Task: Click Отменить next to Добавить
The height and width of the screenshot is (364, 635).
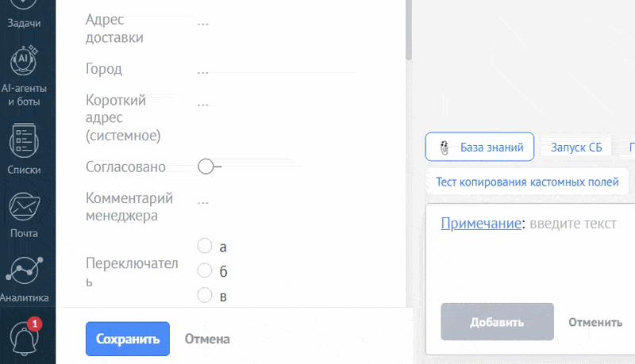Action: [x=595, y=322]
